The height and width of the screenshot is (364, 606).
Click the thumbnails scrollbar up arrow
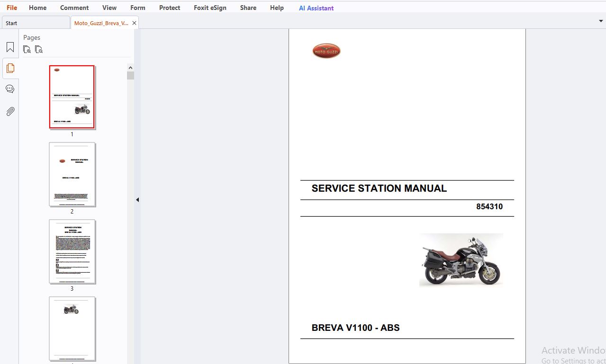[x=130, y=68]
